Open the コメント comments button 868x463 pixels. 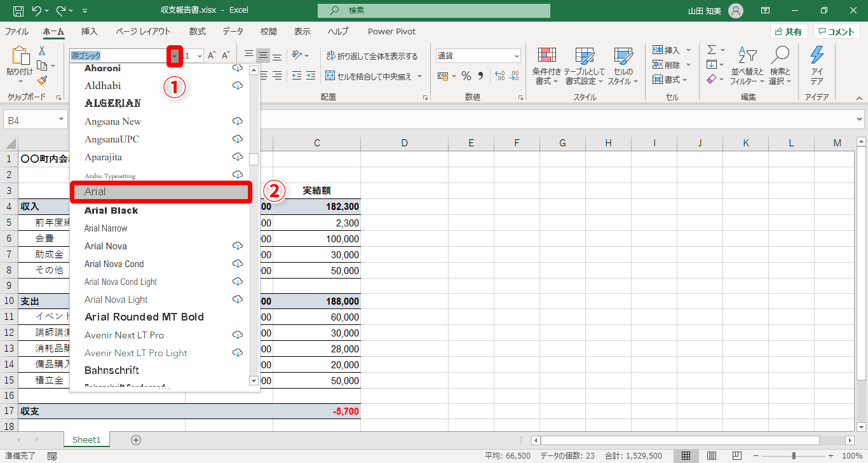(837, 32)
